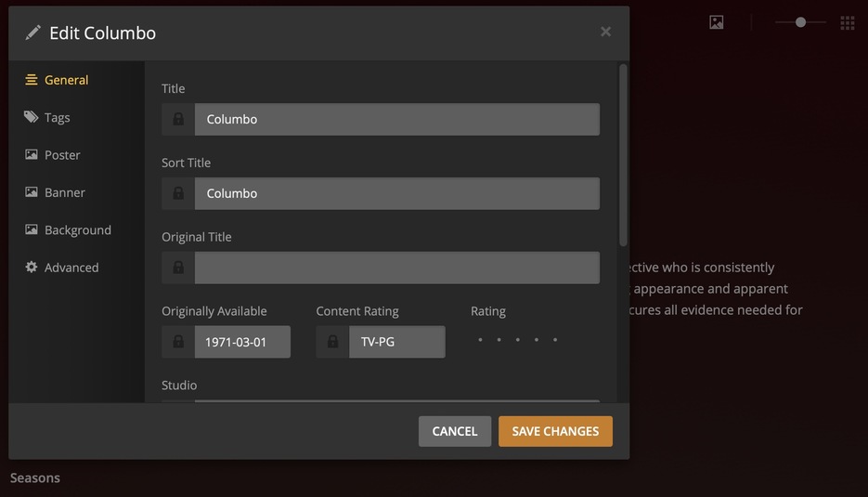Screen dimensions: 868x497
Task: Switch to the Background section
Action: click(68, 230)
